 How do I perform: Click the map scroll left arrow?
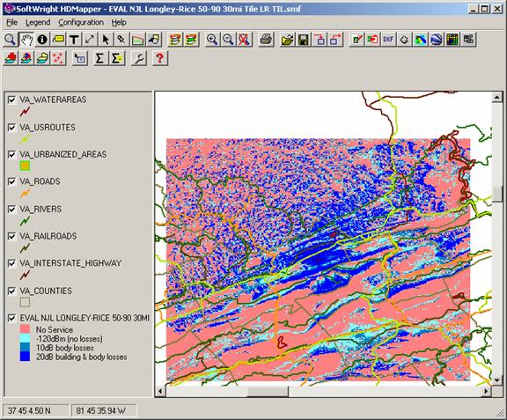[x=160, y=392]
